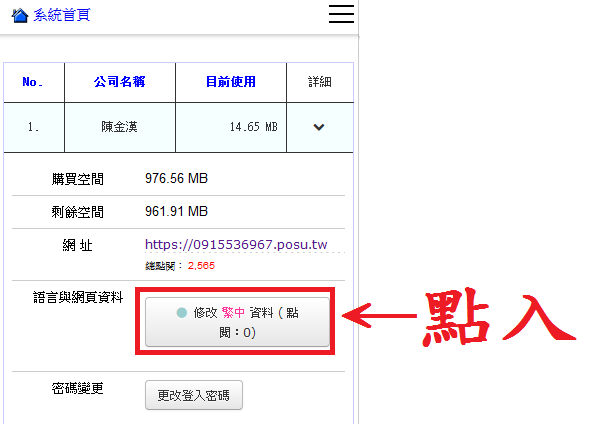Select the 陳金漢 company name cell
Viewport: 590px width, 424px height.
[120, 127]
